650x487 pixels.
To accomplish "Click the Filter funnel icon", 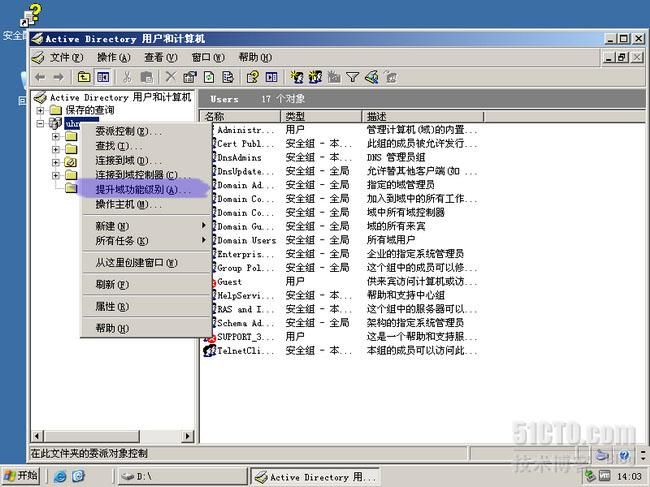I will 352,77.
